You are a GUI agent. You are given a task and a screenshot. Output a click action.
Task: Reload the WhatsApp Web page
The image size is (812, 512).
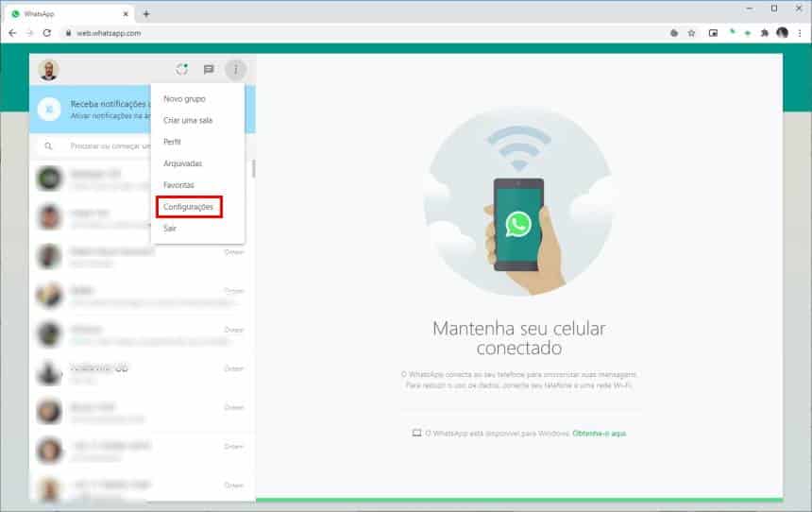pyautogui.click(x=47, y=33)
